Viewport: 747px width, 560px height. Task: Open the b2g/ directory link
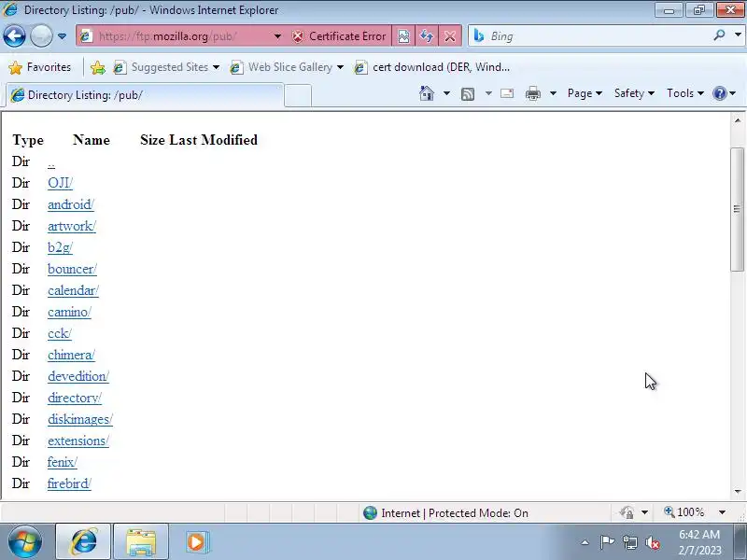pyautogui.click(x=60, y=247)
